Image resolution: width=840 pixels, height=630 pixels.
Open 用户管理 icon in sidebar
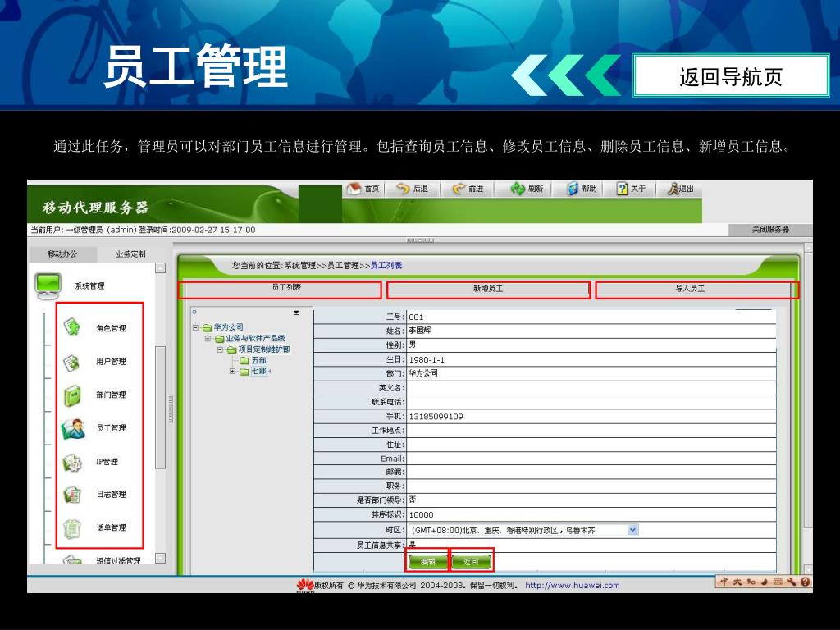pos(72,363)
